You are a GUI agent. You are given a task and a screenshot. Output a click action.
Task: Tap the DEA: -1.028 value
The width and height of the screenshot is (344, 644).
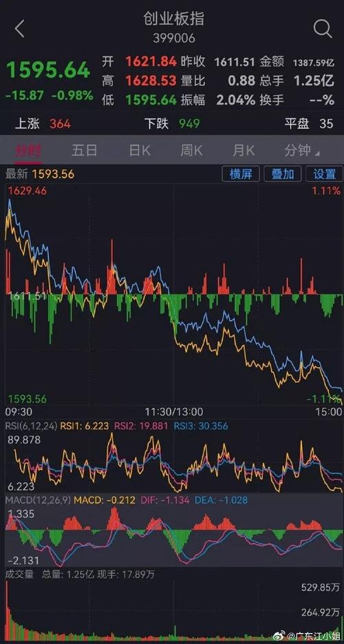click(222, 500)
